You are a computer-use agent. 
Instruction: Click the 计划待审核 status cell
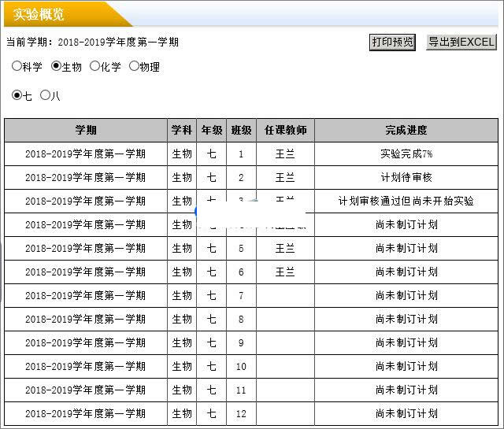click(406, 177)
